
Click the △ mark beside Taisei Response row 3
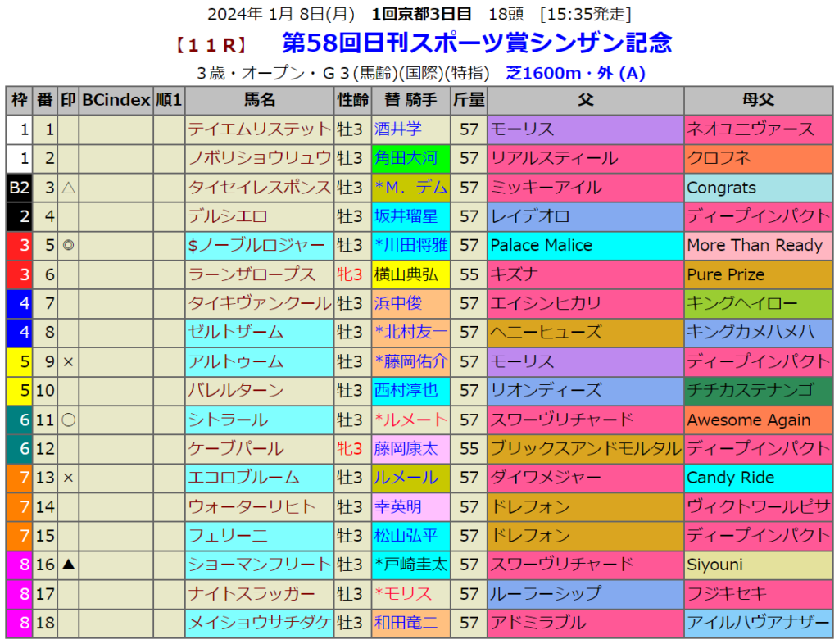point(68,188)
